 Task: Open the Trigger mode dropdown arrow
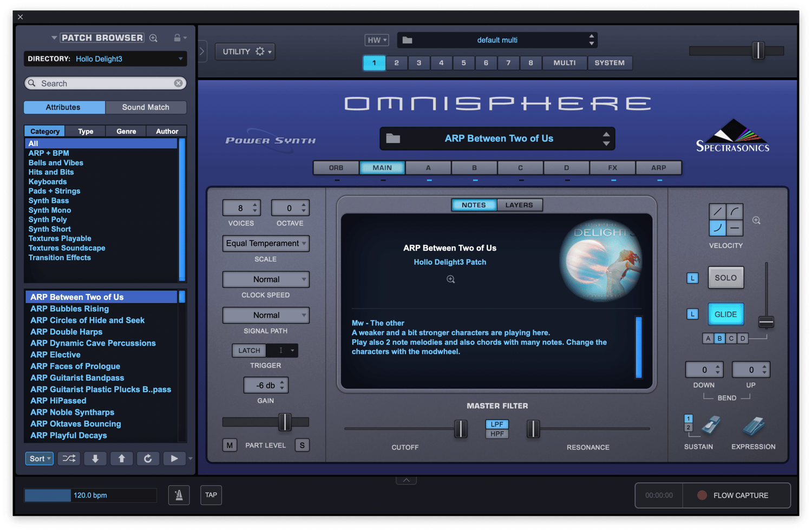292,350
